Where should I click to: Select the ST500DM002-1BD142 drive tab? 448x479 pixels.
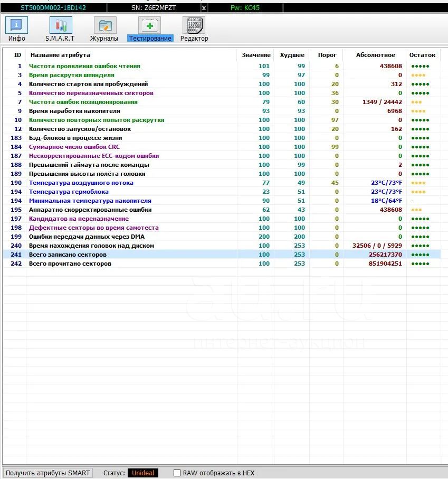[53, 8]
